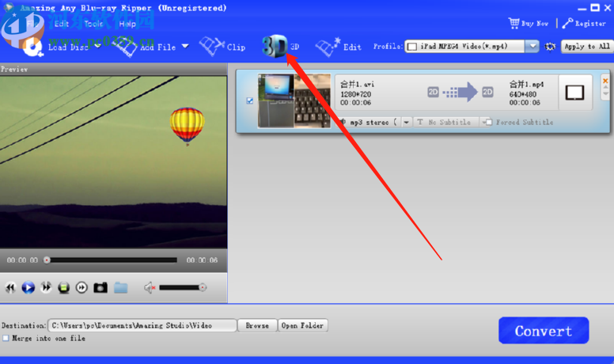Click the Load Disc icon
614x364 pixels.
point(32,47)
